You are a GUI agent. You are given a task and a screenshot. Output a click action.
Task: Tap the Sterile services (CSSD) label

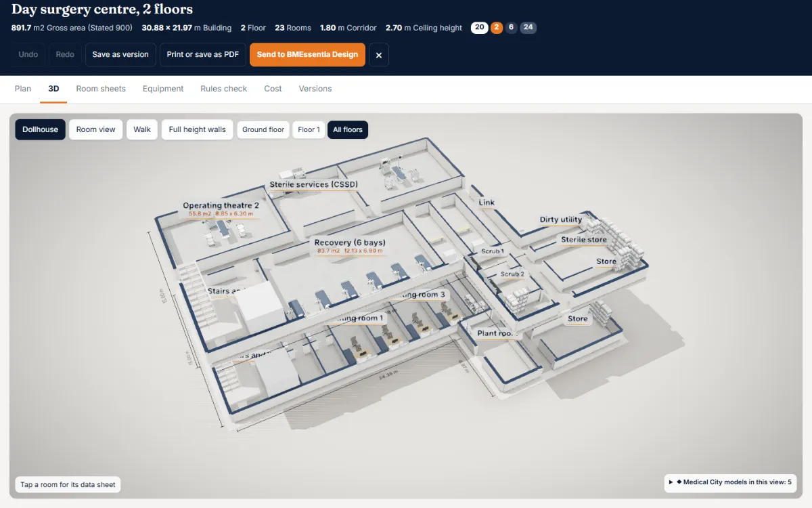313,184
